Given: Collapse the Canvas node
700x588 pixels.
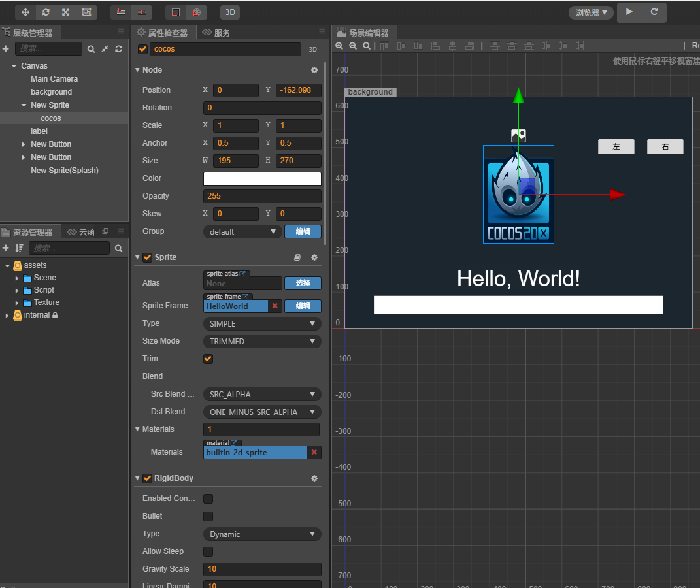Looking at the screenshot, I should coord(14,65).
